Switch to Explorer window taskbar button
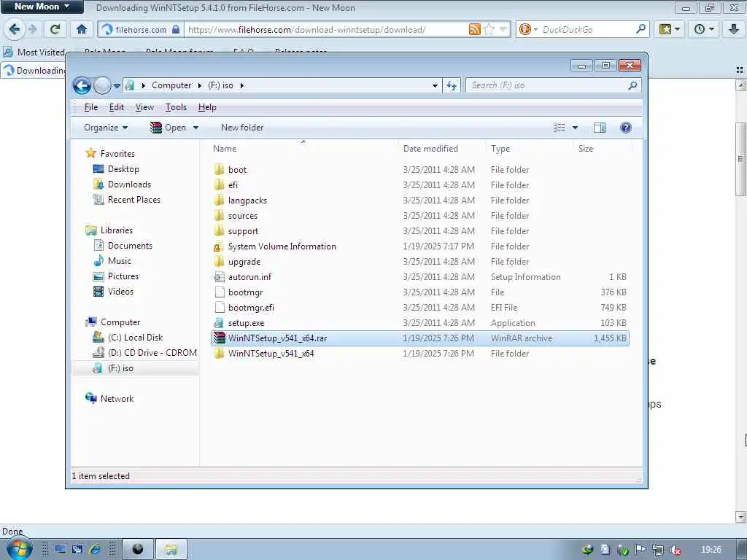Screen dimensions: 747x560 coord(171,550)
